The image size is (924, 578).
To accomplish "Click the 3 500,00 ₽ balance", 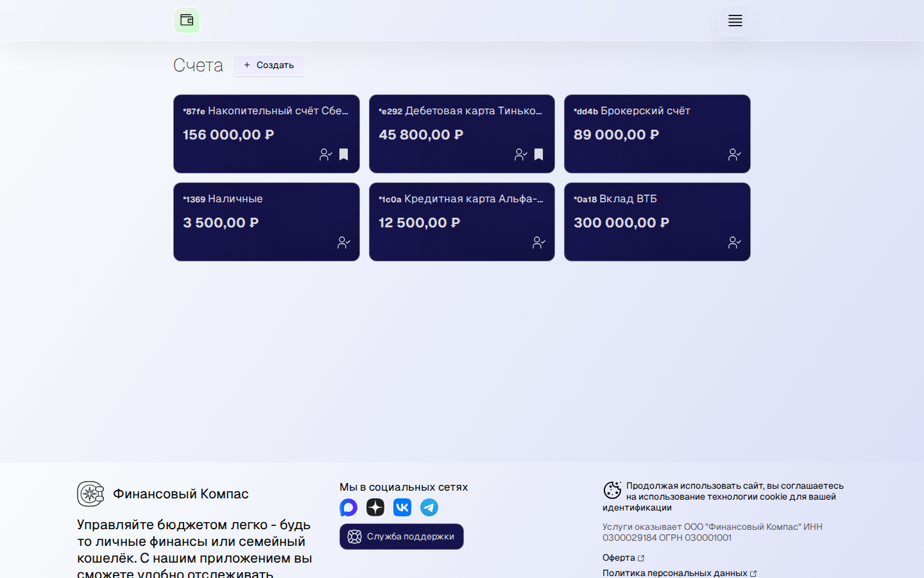I will (x=221, y=223).
